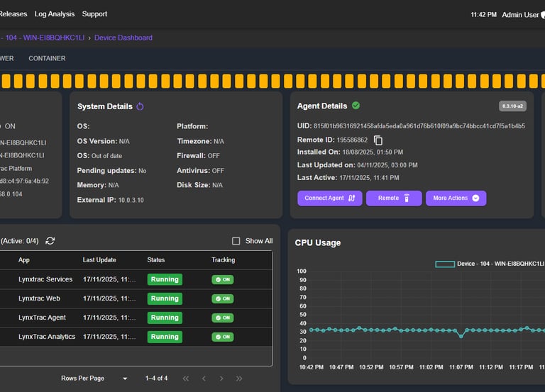Image resolution: width=545 pixels, height=392 pixels.
Task: Enable the Show All checkbox
Action: [x=236, y=241]
